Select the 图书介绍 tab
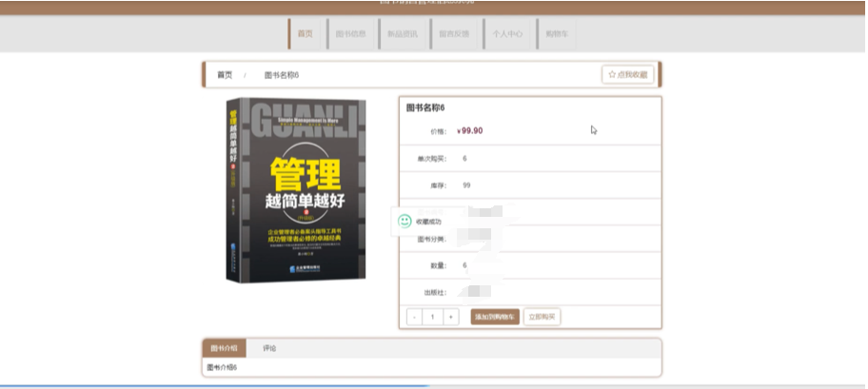The height and width of the screenshot is (389, 868). tap(225, 348)
